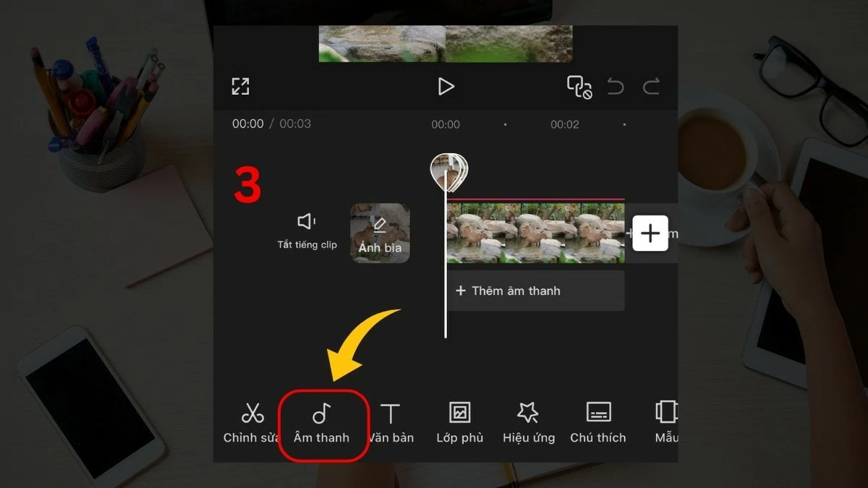The image size is (868, 488).
Task: Enter fullscreen preview mode
Action: pos(240,87)
